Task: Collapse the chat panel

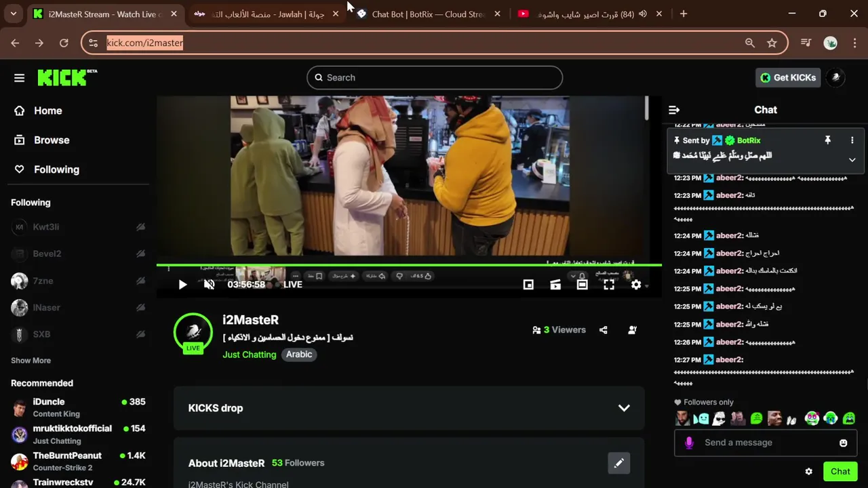Action: click(674, 110)
